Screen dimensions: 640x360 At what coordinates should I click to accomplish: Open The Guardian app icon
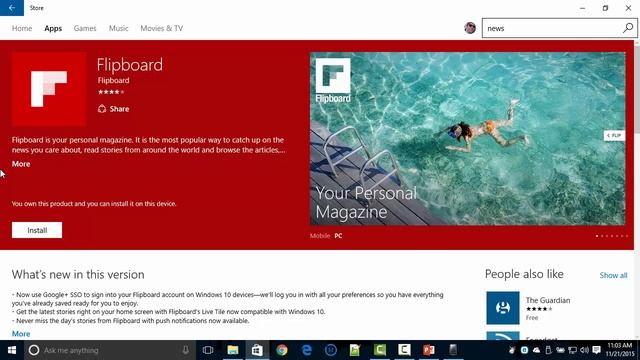[503, 308]
